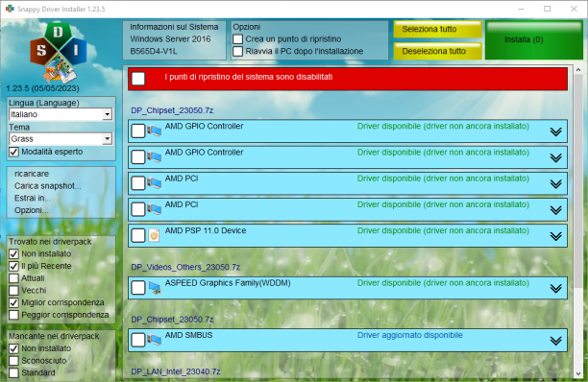The image size is (588, 382).
Task: Click the ASPEED Graphics Family monitor icon
Action: point(155,288)
